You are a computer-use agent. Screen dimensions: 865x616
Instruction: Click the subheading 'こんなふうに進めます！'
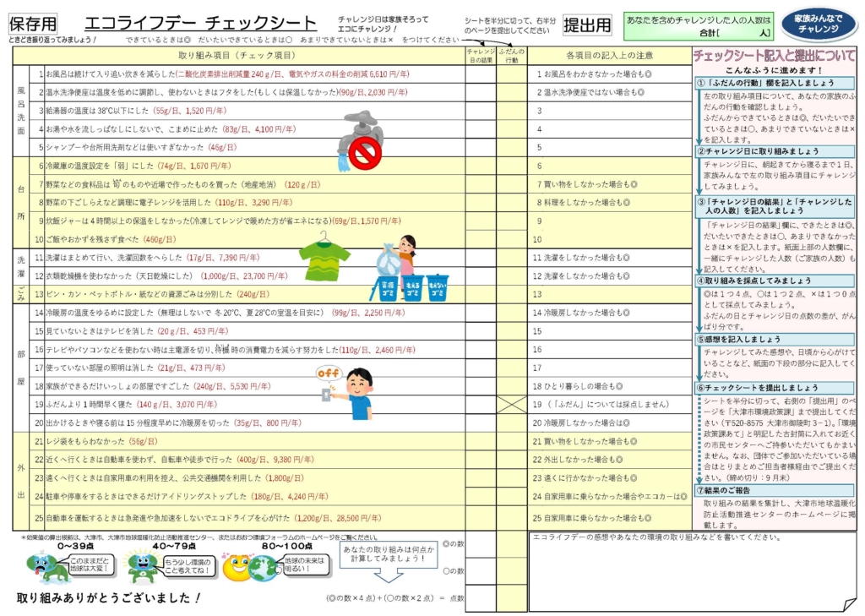click(774, 70)
